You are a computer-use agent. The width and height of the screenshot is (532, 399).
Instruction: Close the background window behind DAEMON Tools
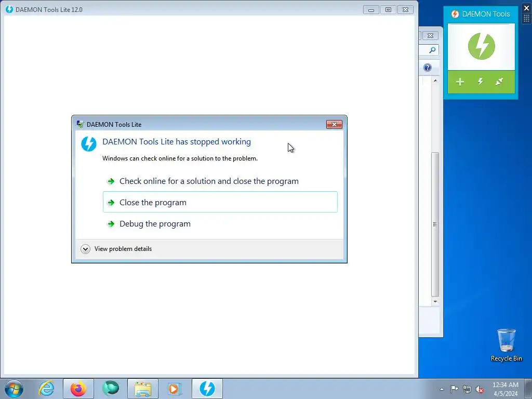(x=430, y=36)
